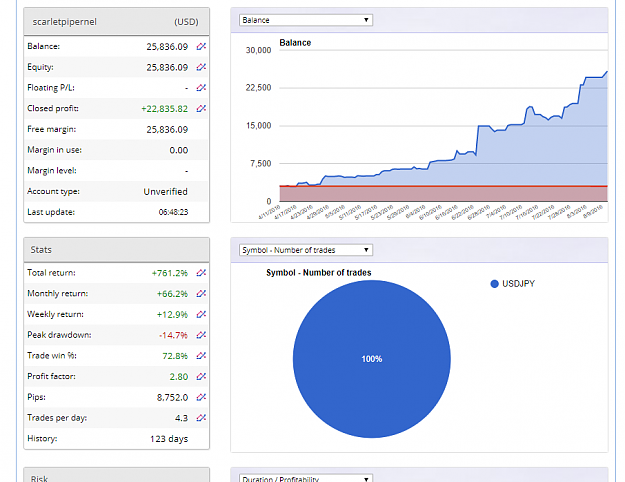
Task: Click the History value 123 days
Action: click(169, 439)
